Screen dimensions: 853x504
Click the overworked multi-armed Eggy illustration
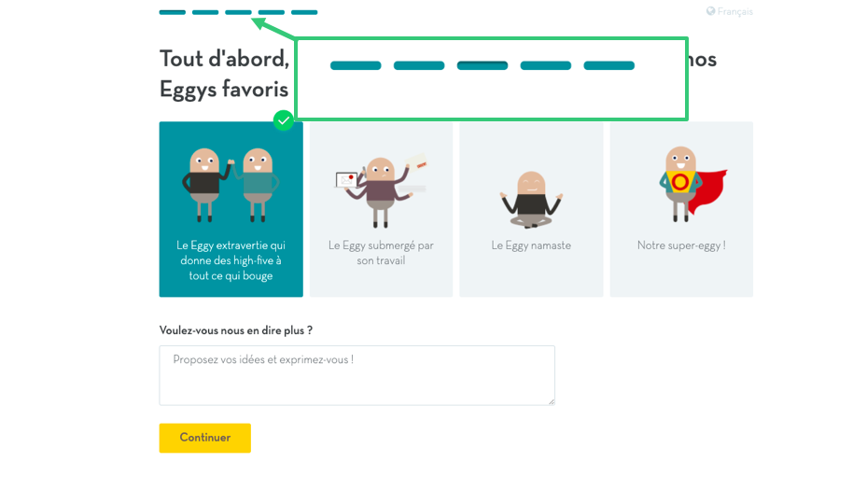(x=381, y=190)
